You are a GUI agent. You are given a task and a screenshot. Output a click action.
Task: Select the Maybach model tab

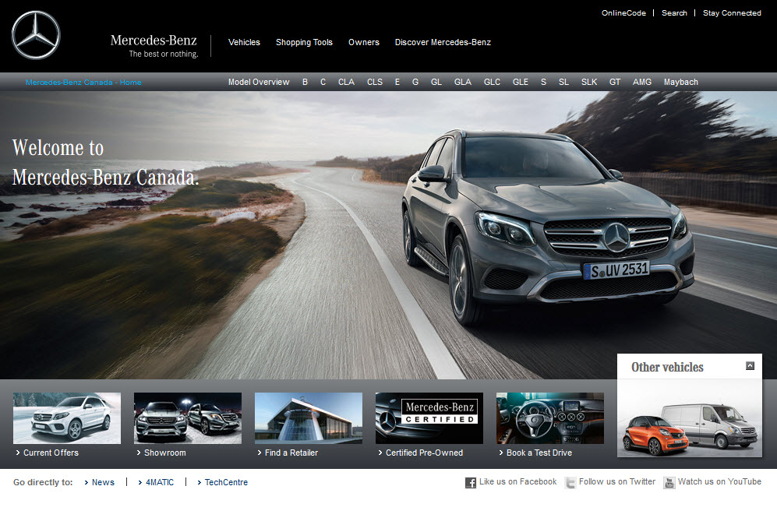pyautogui.click(x=681, y=82)
